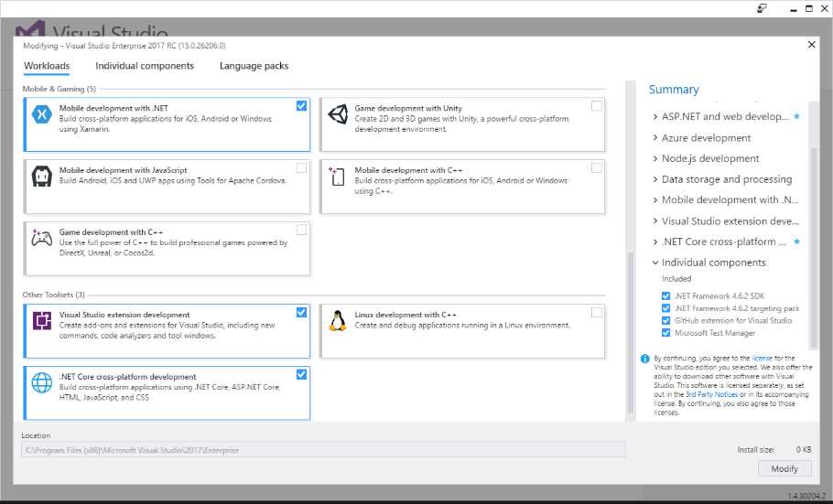Screen dimensions: 833x504
Task: Uncheck .NET Framework 4.6.2 SDK component
Action: pos(665,295)
